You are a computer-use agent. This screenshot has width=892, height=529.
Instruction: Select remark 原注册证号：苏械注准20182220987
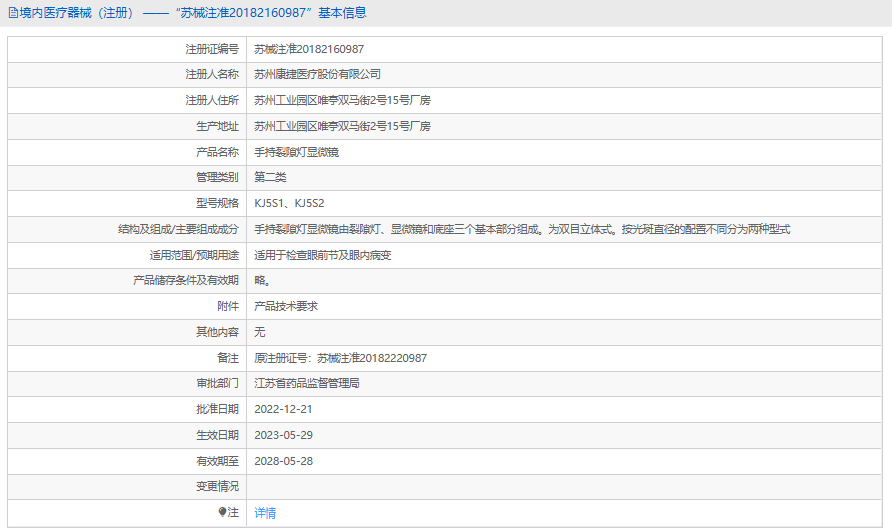341,358
